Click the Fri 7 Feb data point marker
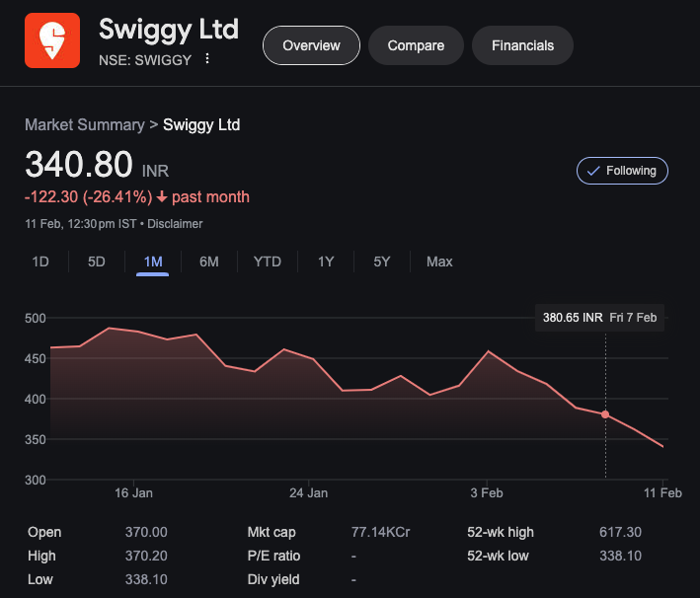The width and height of the screenshot is (700, 598). 605,414
